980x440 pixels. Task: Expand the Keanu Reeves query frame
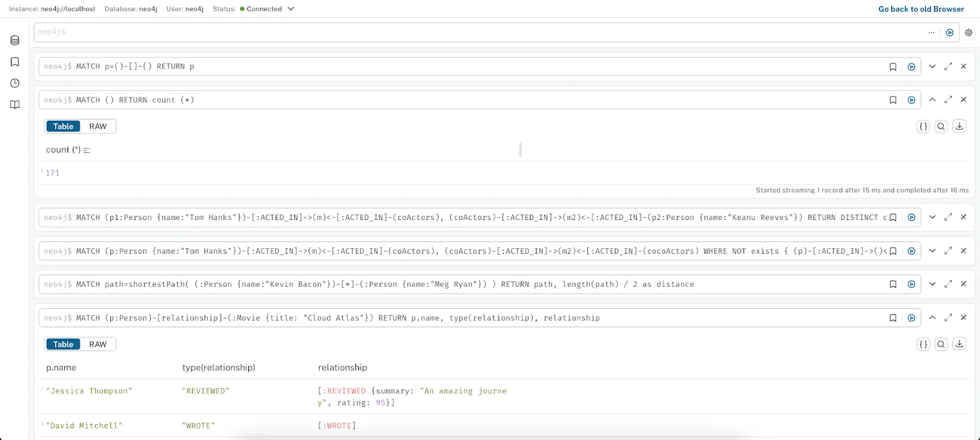pos(932,217)
